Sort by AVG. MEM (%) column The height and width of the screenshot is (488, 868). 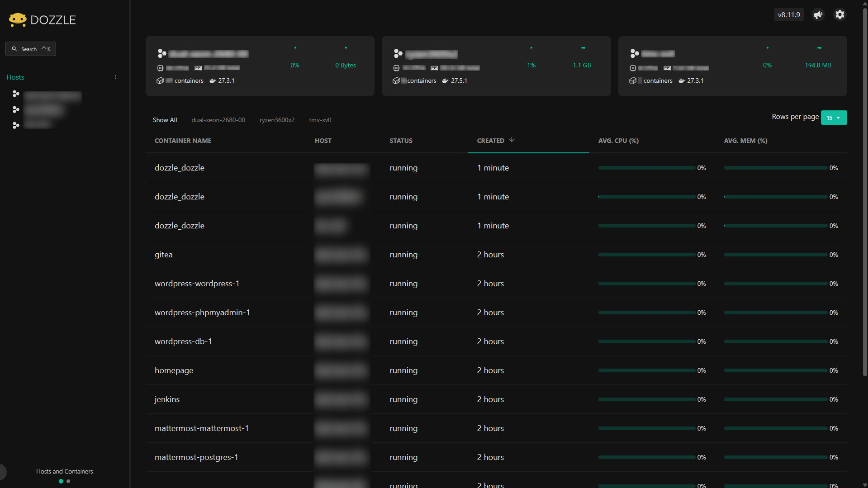coord(745,141)
